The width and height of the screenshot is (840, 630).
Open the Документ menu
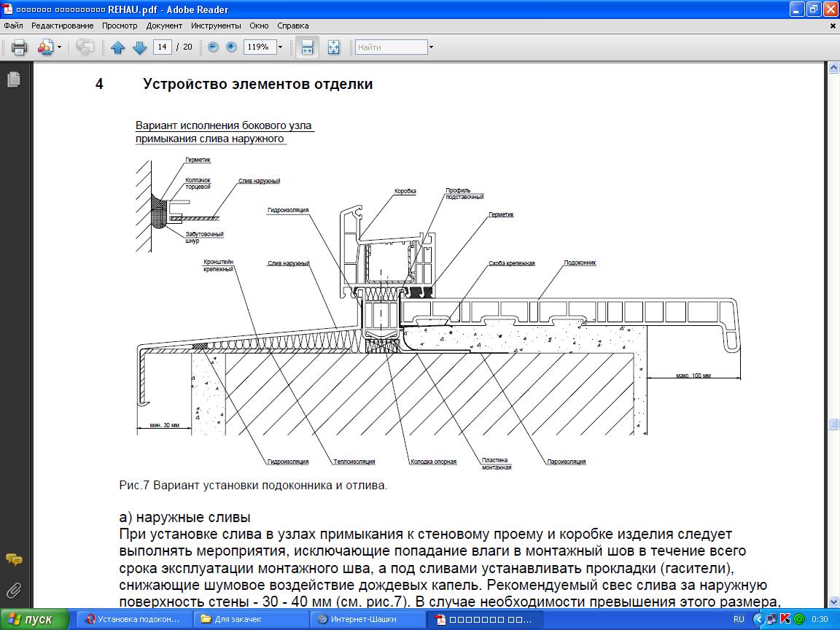pyautogui.click(x=164, y=26)
